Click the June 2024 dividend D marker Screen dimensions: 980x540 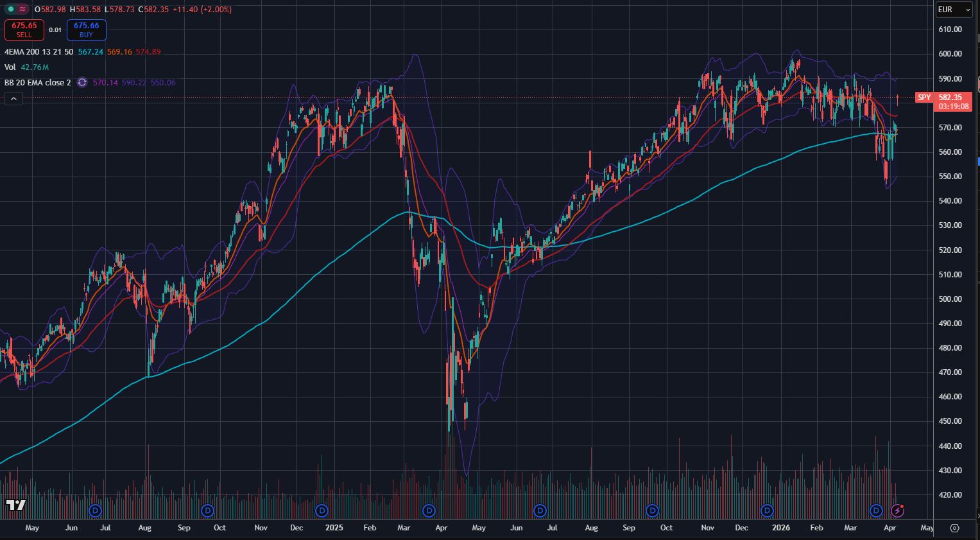[x=96, y=510]
